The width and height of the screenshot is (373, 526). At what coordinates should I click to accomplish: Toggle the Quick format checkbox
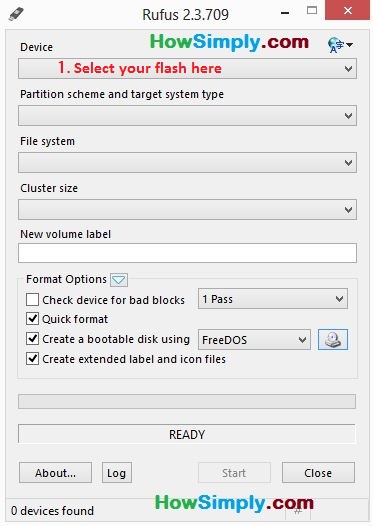coord(33,319)
